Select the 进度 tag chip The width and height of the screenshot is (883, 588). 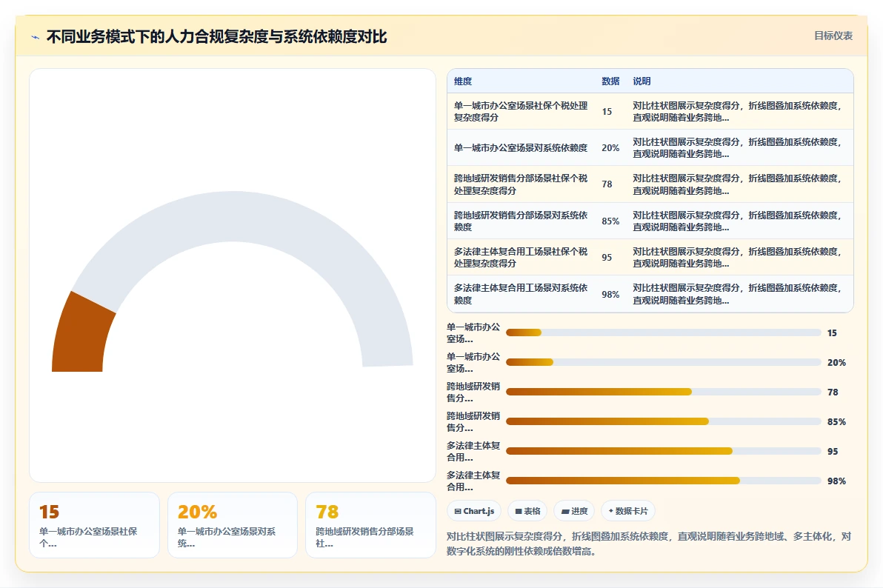click(574, 511)
